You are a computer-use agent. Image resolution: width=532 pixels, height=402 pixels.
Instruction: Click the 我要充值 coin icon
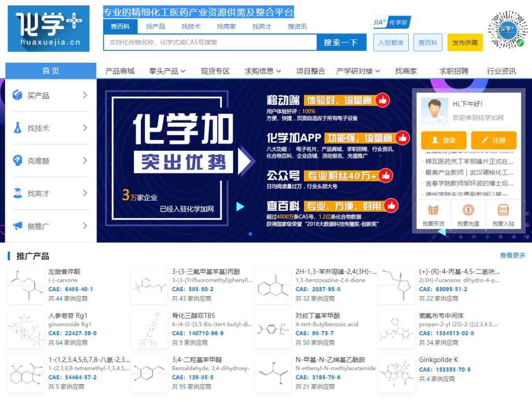click(468, 210)
